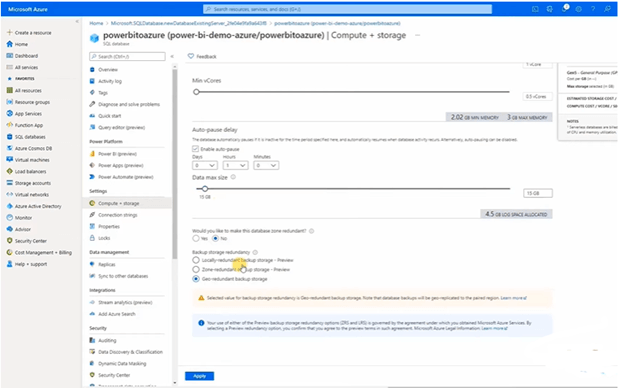
Task: Open notifications bell in top bar
Action: [x=564, y=9]
